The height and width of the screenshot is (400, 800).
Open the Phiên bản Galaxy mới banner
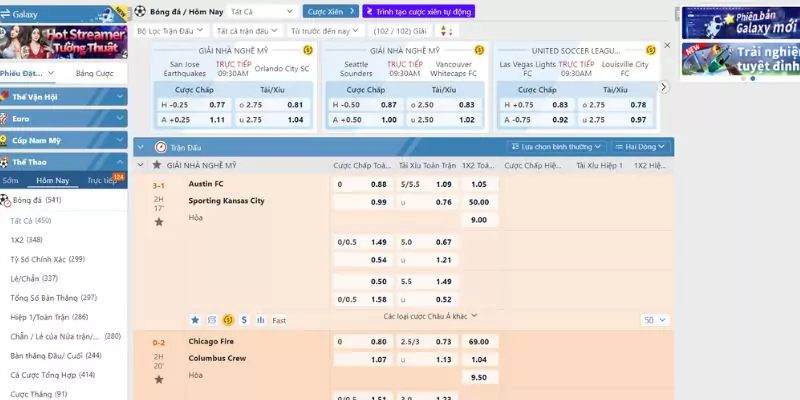pyautogui.click(x=741, y=23)
